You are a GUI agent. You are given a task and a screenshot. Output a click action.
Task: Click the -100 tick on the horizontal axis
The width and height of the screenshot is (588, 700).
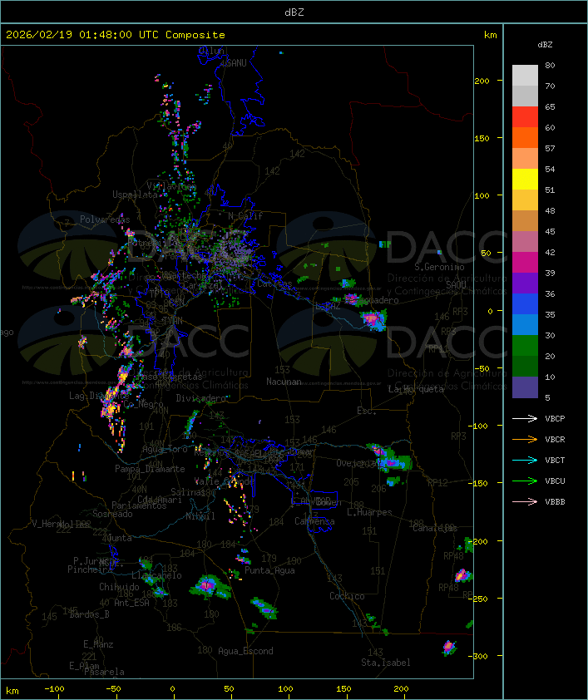click(x=54, y=689)
